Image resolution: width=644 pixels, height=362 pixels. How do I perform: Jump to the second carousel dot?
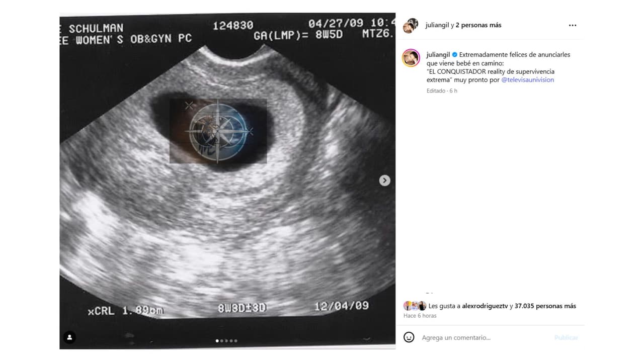pos(222,341)
